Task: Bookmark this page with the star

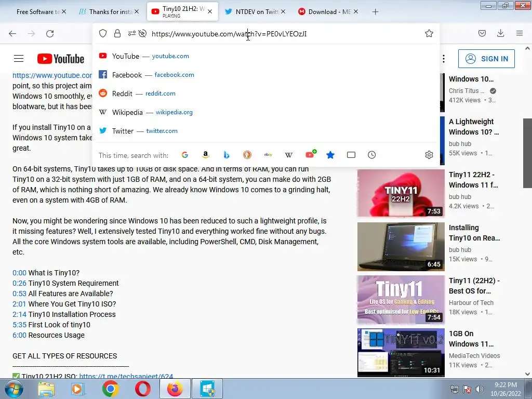Action: [429, 33]
